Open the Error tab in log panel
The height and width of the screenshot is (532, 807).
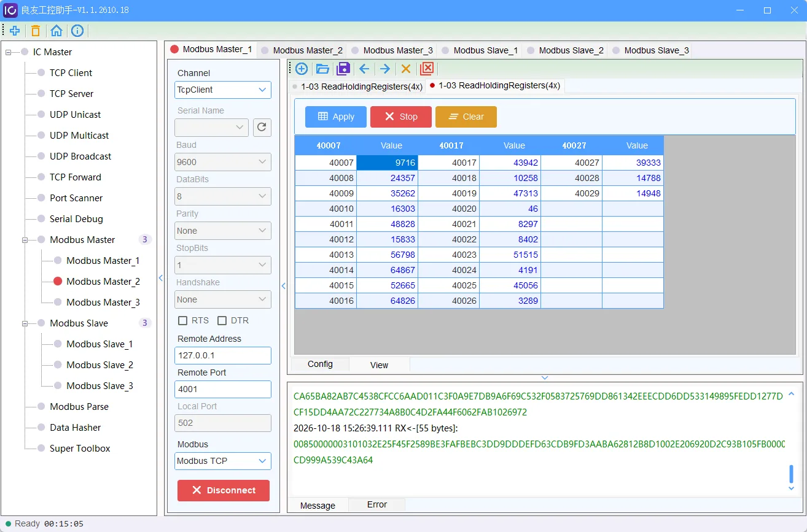coord(377,504)
